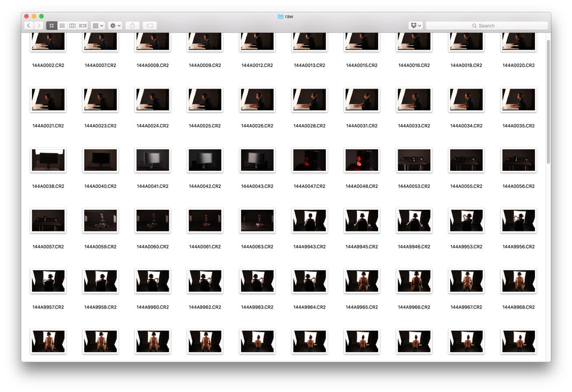Open the Dropbox toolbar menu
Viewport: 572px width, 392px height.
(x=415, y=26)
